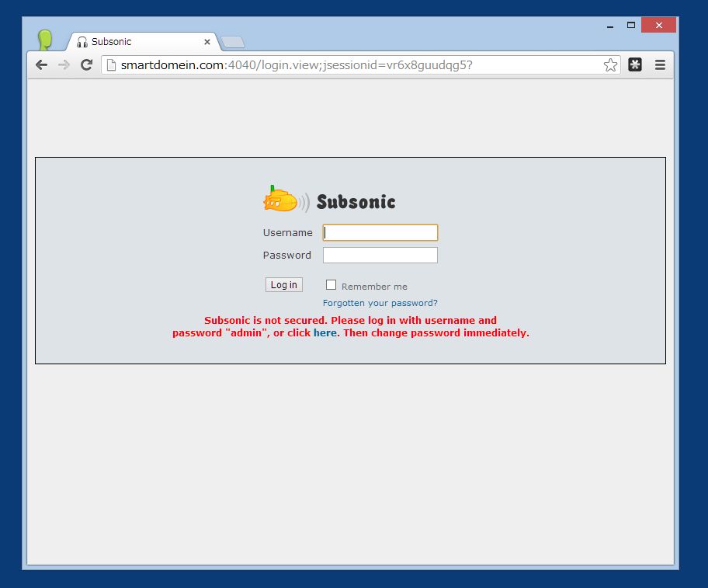
Task: Maximize the browser window
Action: [x=631, y=26]
